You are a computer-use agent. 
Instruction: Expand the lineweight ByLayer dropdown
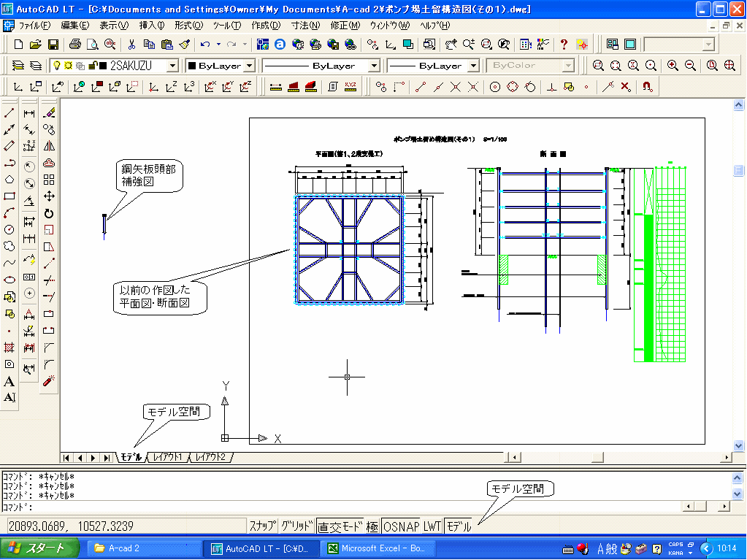[474, 65]
